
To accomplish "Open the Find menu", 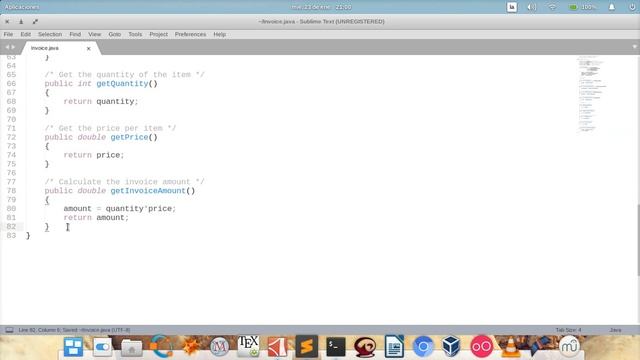I will [x=75, y=34].
